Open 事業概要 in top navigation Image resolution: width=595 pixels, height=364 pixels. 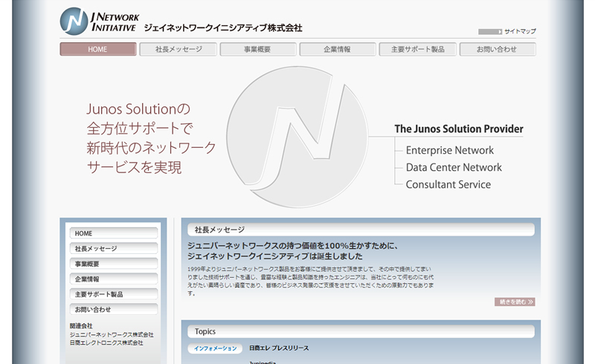coord(258,49)
